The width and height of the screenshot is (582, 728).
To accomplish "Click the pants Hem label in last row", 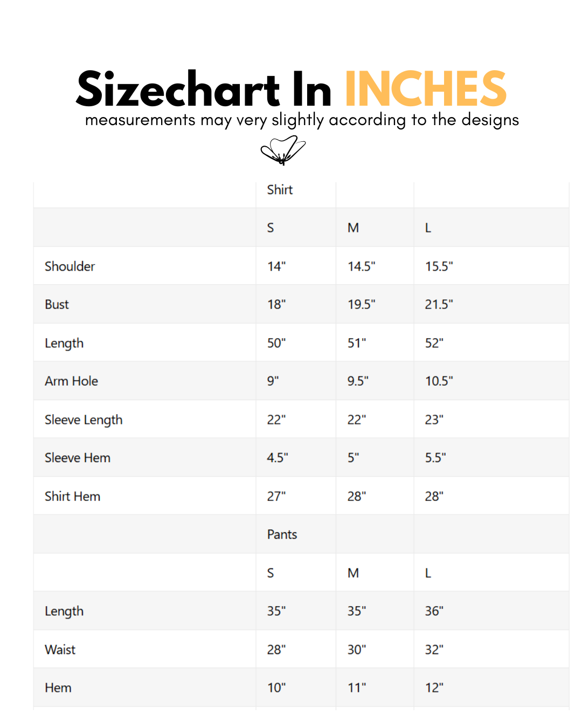I will pos(58,688).
